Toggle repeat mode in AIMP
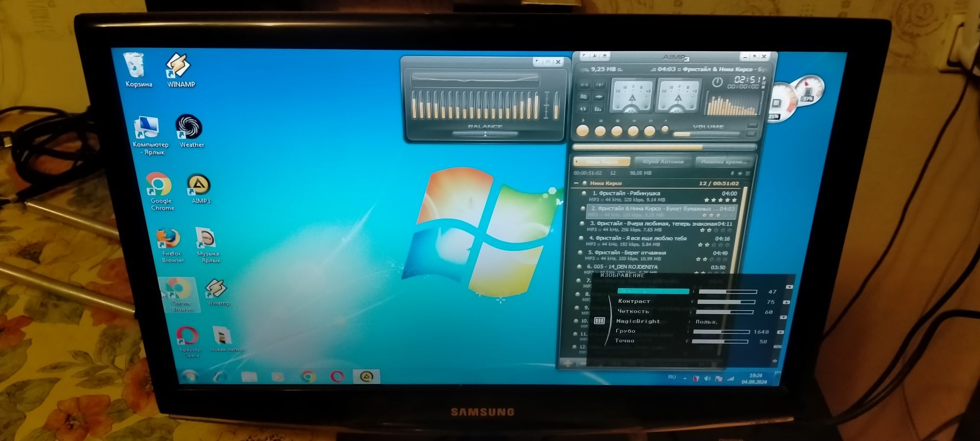Viewport: 980px width, 441px height. point(583,109)
